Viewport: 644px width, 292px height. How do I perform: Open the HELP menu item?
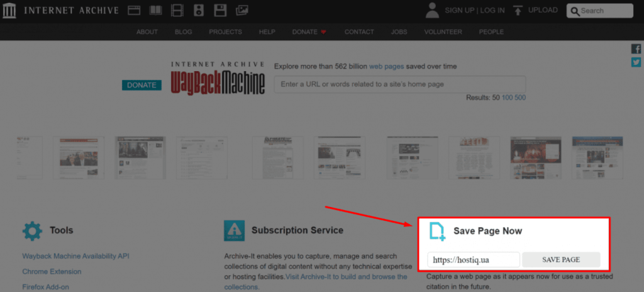tap(267, 31)
